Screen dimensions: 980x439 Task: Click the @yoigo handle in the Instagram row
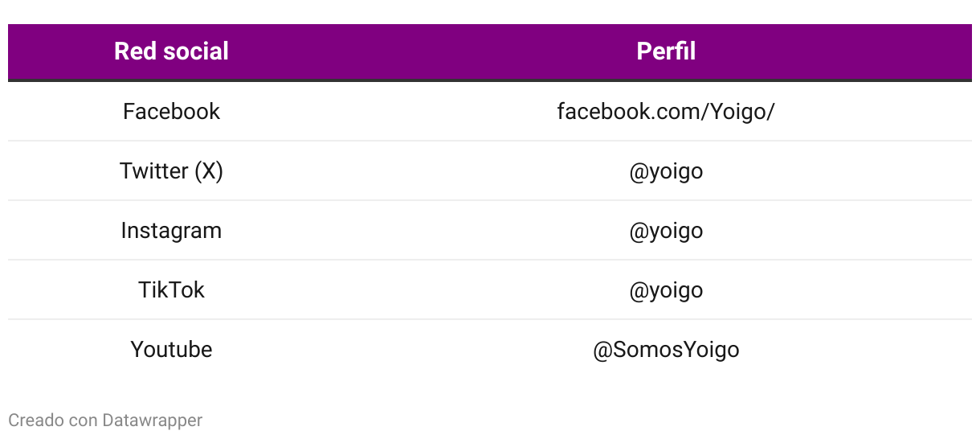[666, 230]
